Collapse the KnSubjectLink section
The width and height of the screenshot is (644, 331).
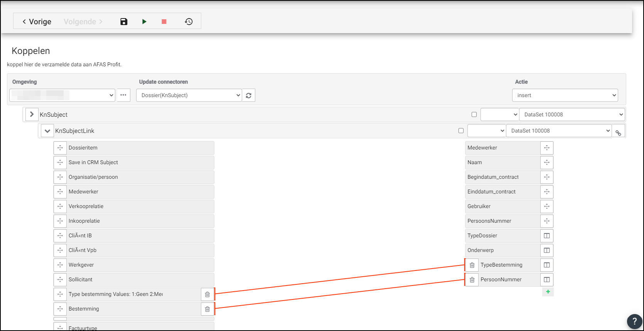(x=47, y=131)
